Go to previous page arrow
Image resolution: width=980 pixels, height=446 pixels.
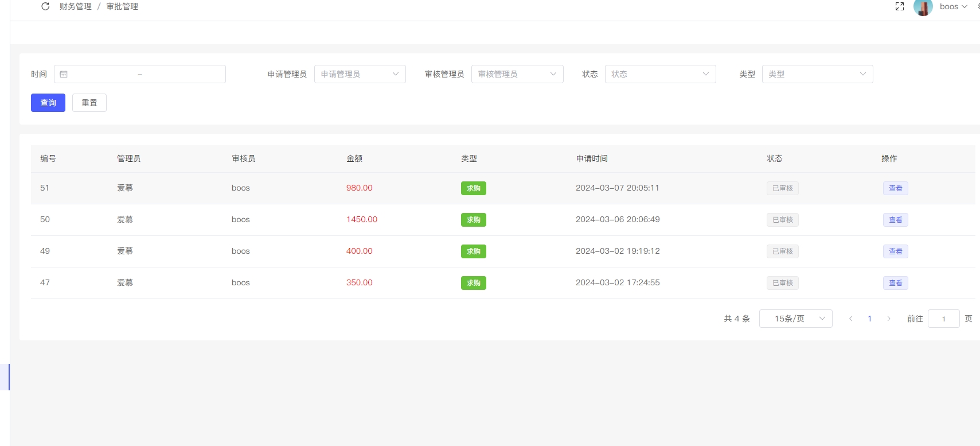pos(851,319)
